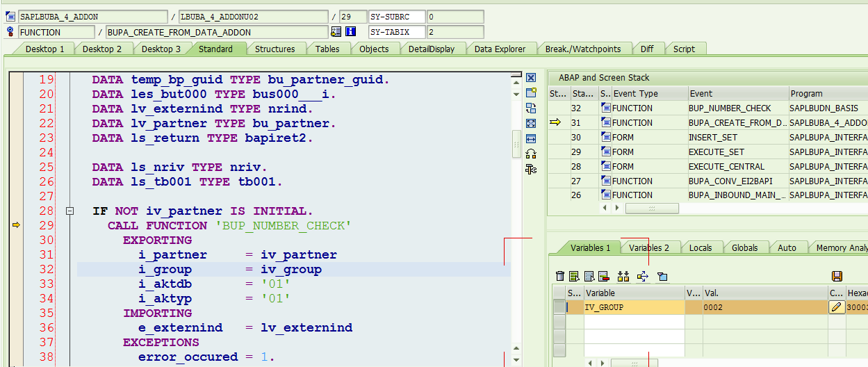
Task: Click the navigate-to-source icon right of BUPA_CREATE_FROM_DATA_ADDON
Action: (336, 32)
